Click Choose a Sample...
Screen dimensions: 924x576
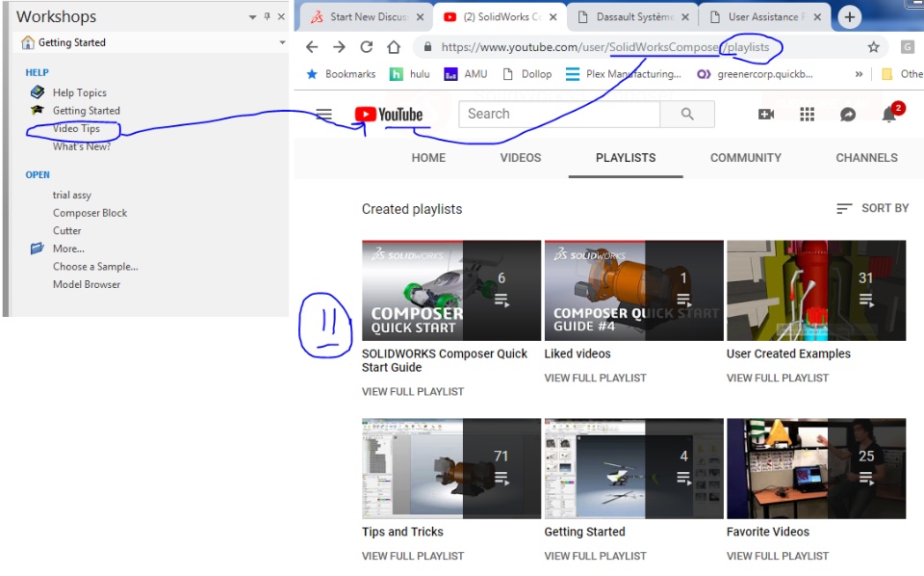point(95,267)
